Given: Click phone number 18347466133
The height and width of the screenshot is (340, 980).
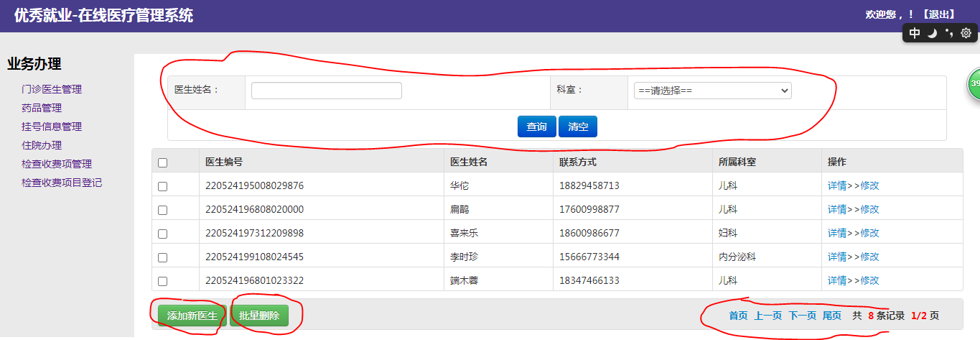Looking at the screenshot, I should tap(589, 280).
